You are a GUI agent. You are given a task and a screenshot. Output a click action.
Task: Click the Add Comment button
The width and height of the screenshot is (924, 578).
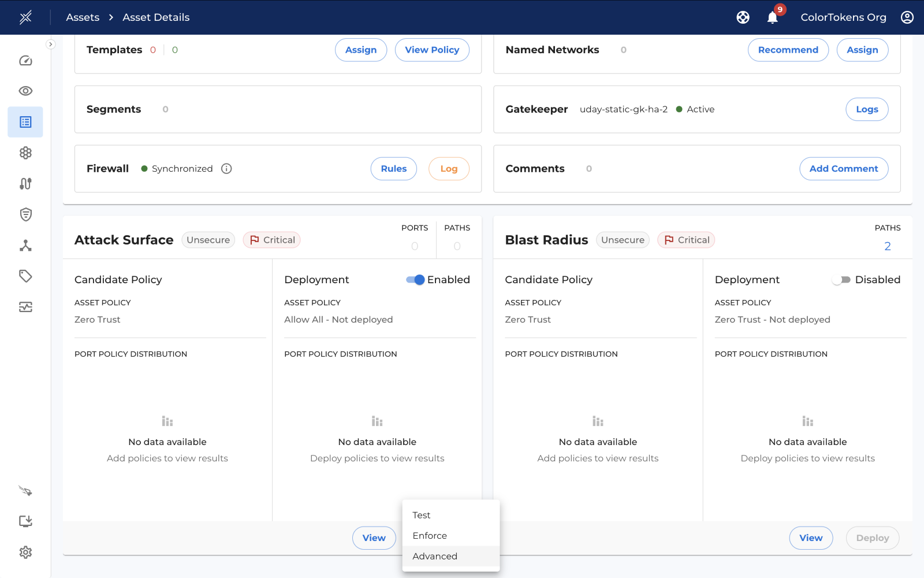[x=843, y=169]
